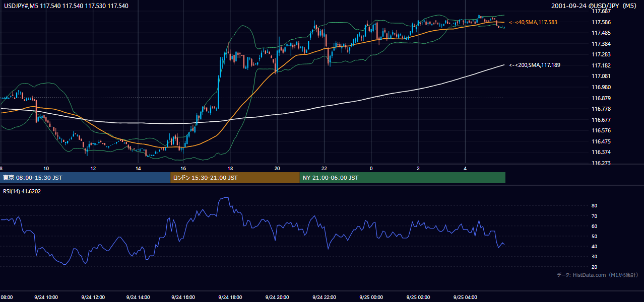This screenshot has height=302, width=644.
Task: Click the 40 SMA 117.583 label
Action: [x=533, y=22]
